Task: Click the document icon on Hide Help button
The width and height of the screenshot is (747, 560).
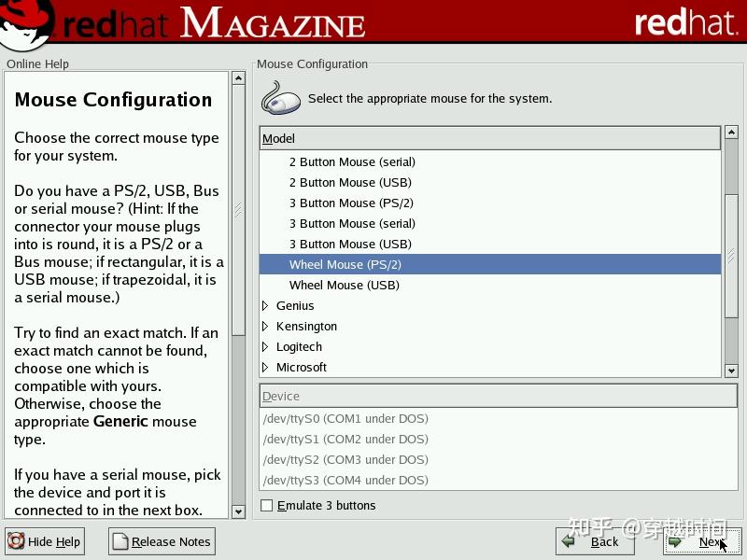Action: coord(17,541)
